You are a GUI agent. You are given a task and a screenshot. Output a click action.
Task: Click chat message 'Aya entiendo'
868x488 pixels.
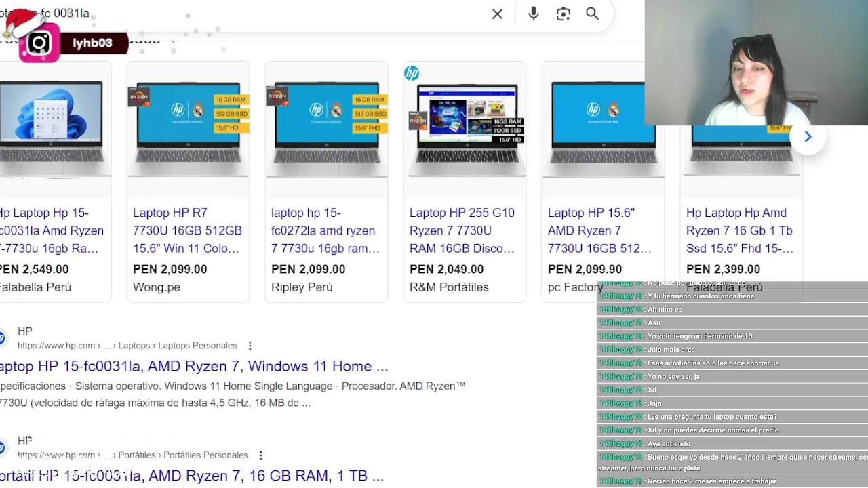point(669,444)
